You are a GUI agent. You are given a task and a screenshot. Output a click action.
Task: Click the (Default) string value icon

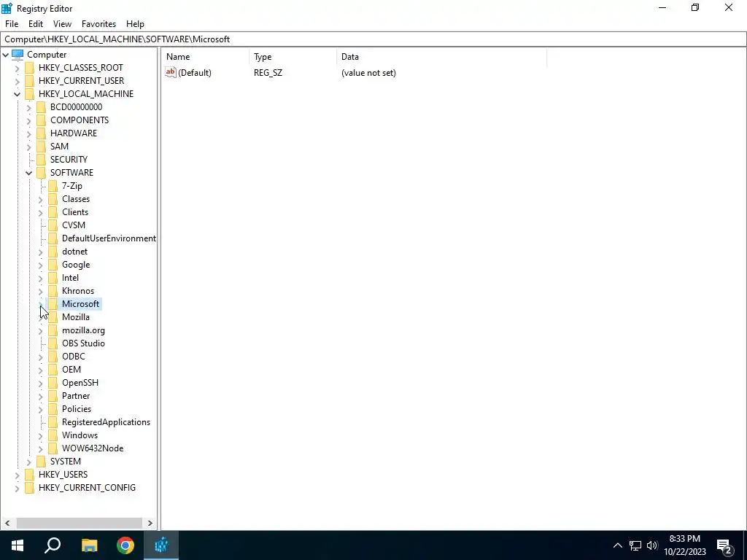click(171, 72)
